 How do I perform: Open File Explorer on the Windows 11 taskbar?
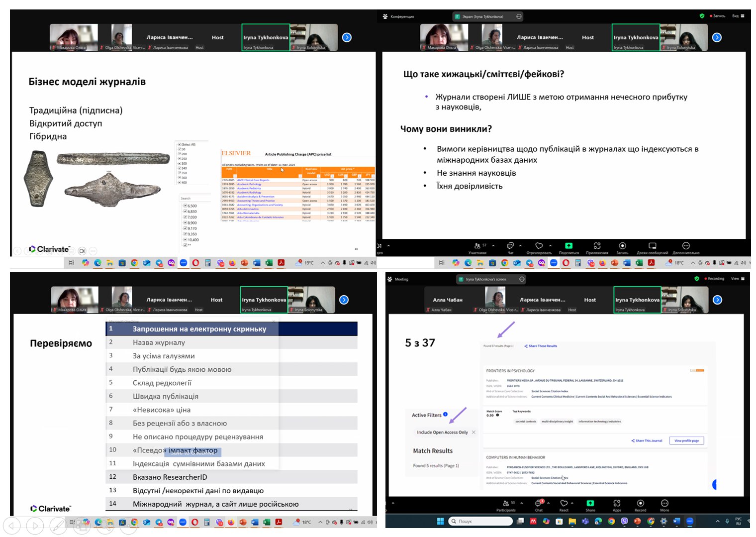tap(572, 521)
